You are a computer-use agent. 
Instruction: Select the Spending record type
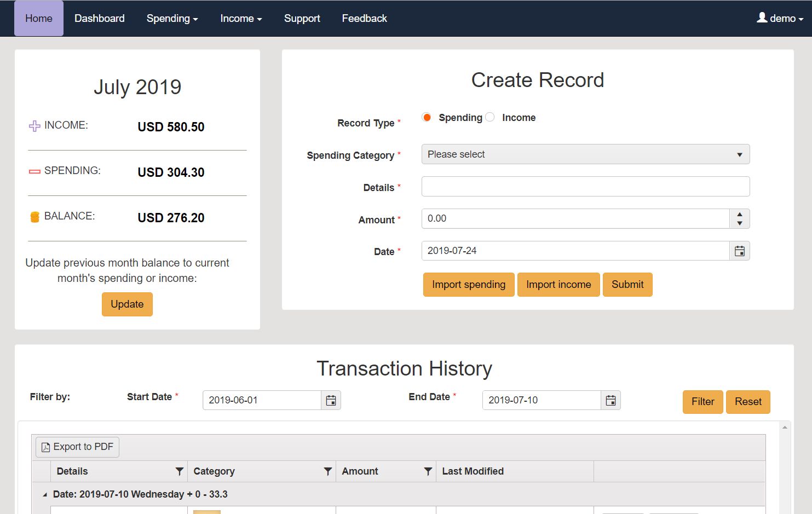(427, 118)
